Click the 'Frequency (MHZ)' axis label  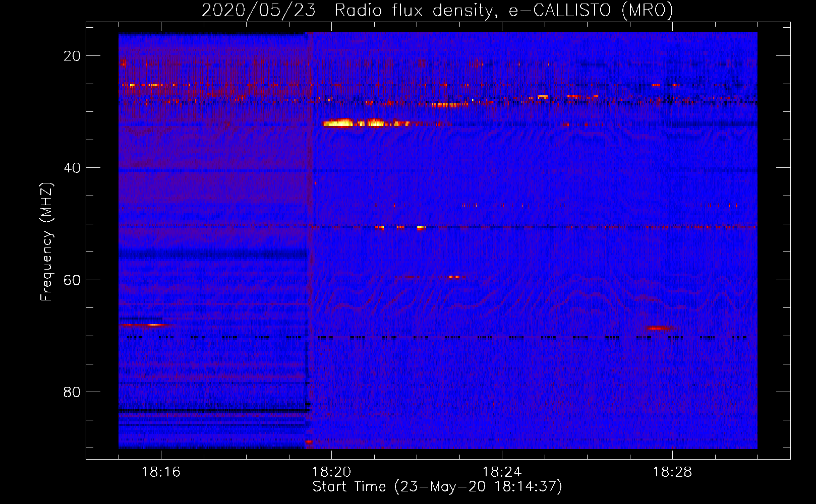(46, 242)
